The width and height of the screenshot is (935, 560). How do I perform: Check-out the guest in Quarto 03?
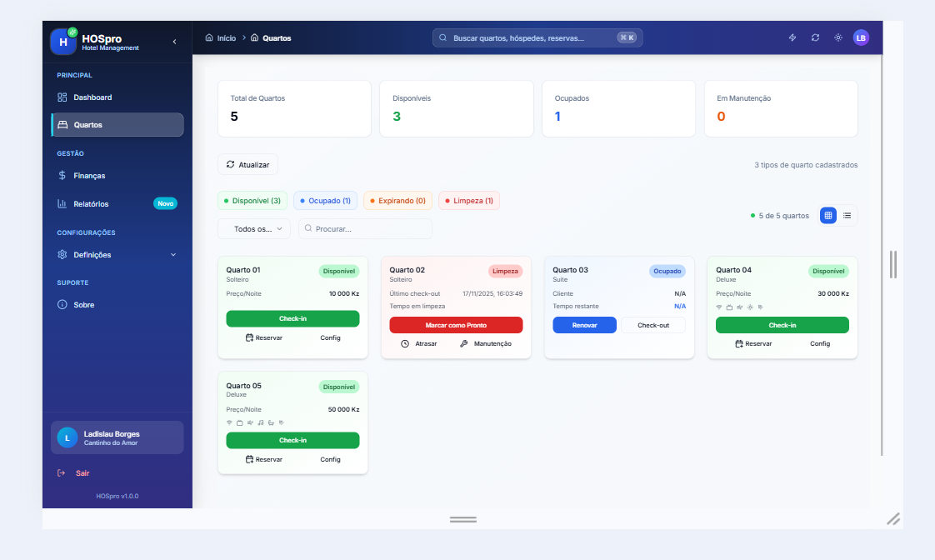point(654,324)
